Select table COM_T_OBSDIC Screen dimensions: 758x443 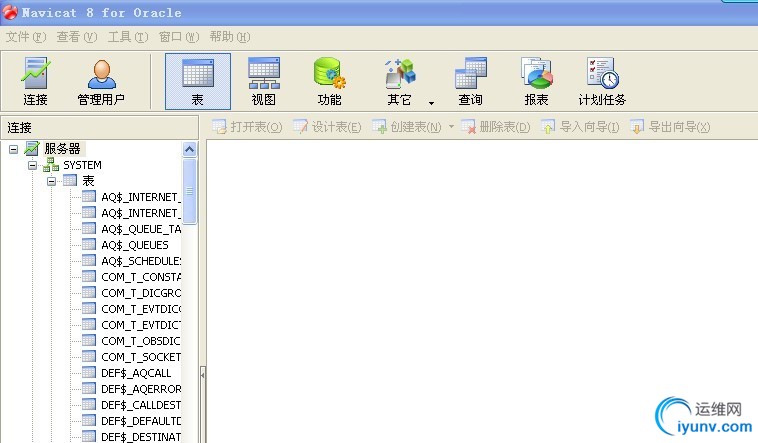coord(141,341)
